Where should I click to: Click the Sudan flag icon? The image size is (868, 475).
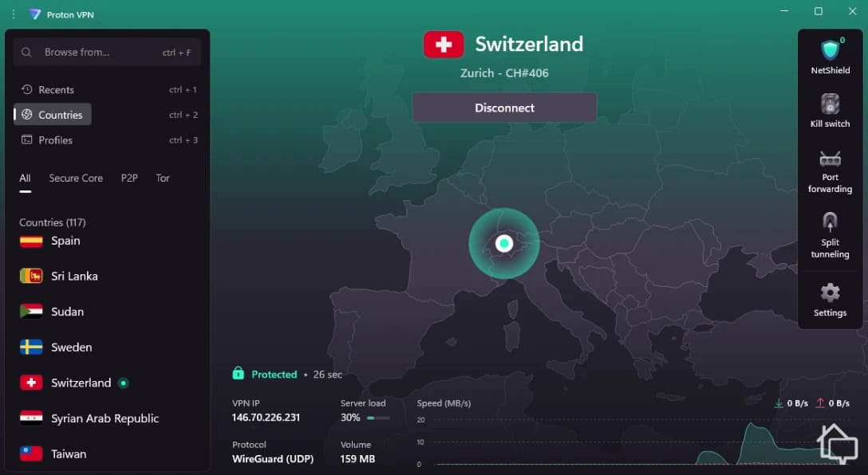(x=31, y=312)
